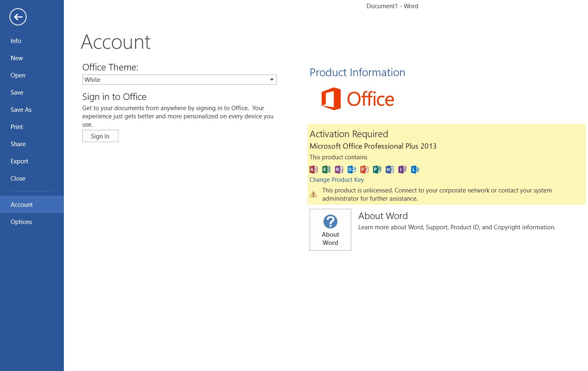Open the Info page from the sidebar
The width and height of the screenshot is (588, 371).
(x=16, y=41)
